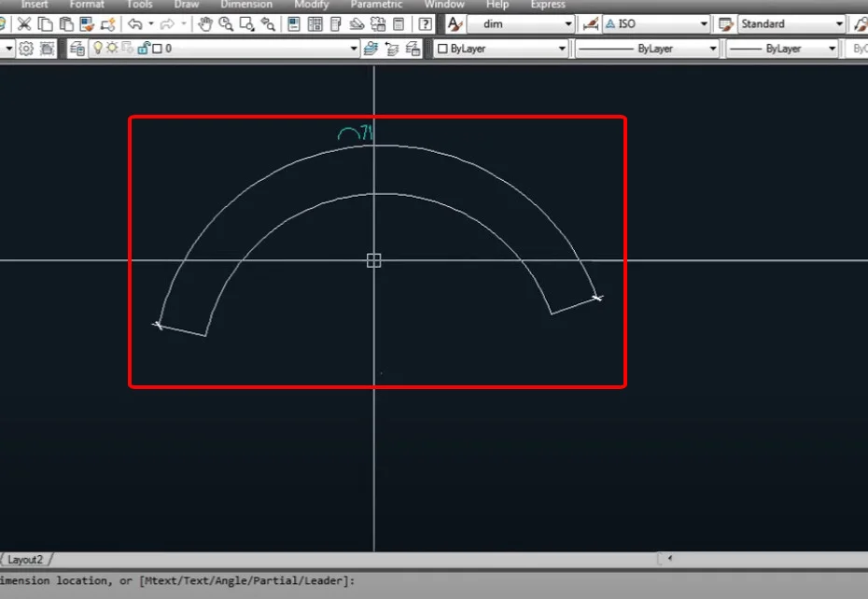Open the Layer Properties Manager icon
Viewport: 868px width, 599px height.
77,49
